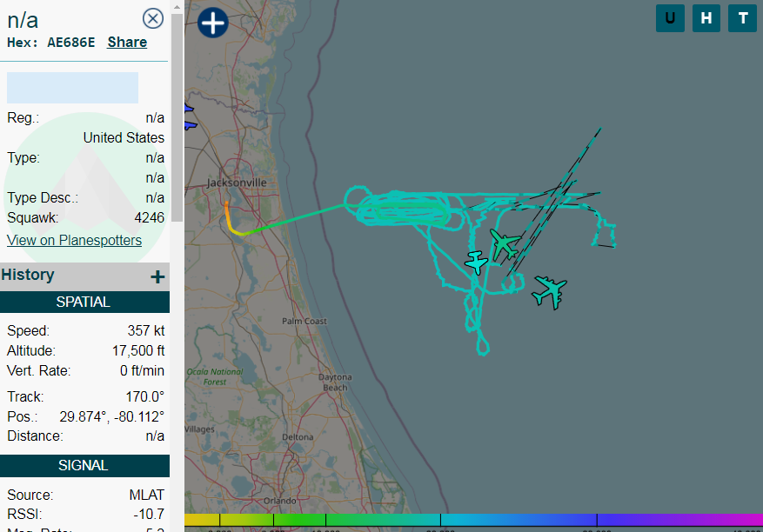Click the blue circular plus map button
Viewport: 763px width, 532px height.
click(x=212, y=22)
